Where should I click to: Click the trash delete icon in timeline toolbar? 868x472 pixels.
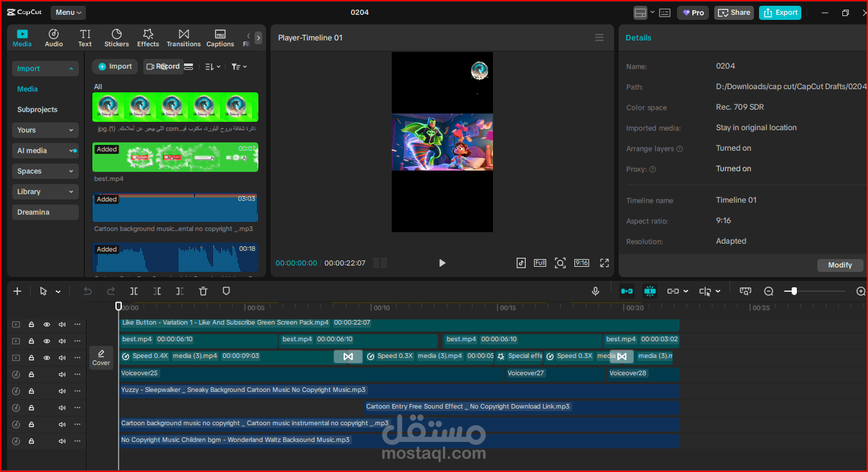pyautogui.click(x=203, y=291)
